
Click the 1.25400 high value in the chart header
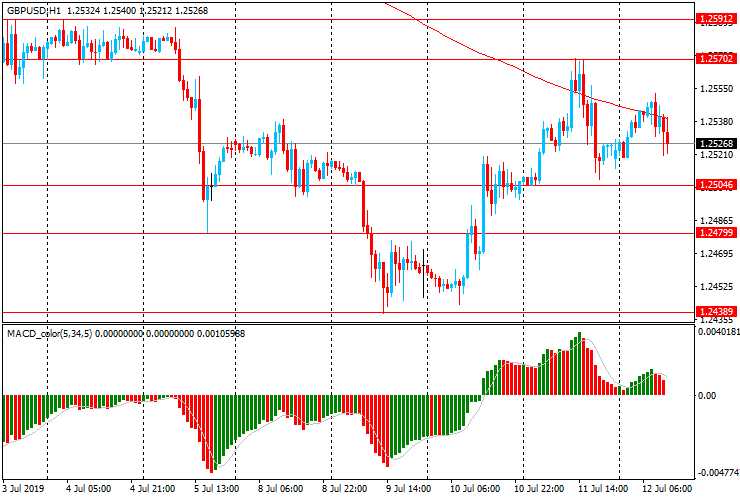(120, 10)
